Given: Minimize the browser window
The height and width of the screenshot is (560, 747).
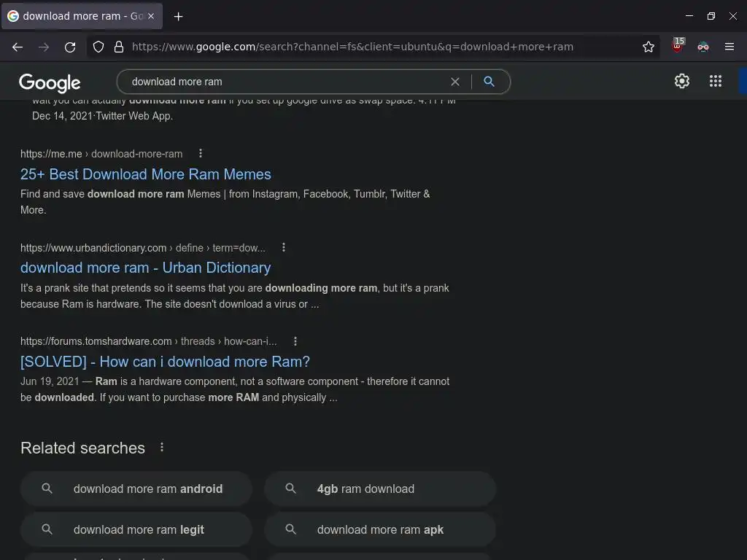Looking at the screenshot, I should (x=689, y=16).
